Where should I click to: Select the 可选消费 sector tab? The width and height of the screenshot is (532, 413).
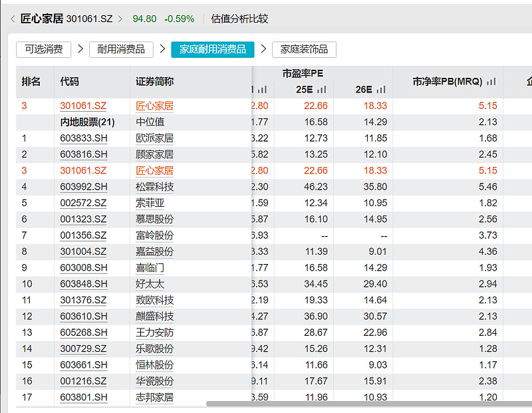click(x=44, y=49)
